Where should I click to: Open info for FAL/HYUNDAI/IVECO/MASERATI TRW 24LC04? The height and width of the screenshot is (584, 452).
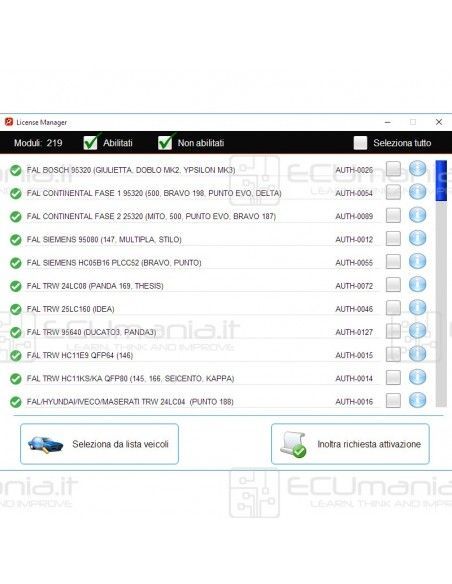tap(417, 400)
